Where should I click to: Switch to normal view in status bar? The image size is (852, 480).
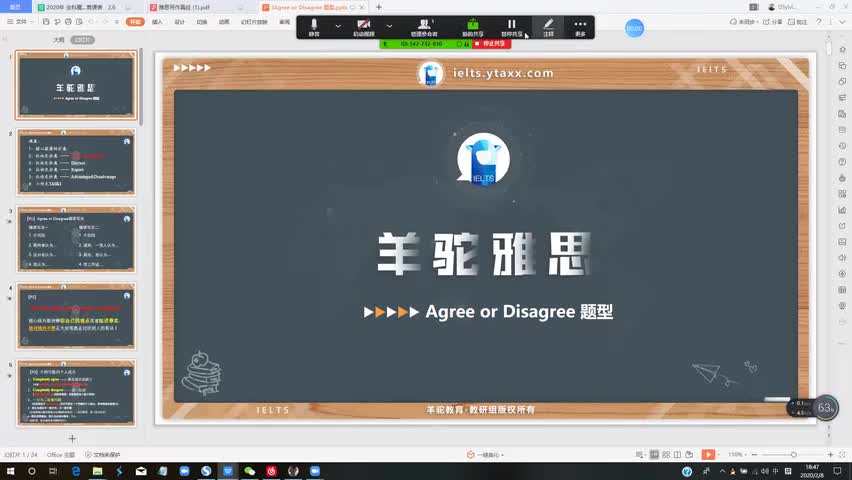click(654, 454)
